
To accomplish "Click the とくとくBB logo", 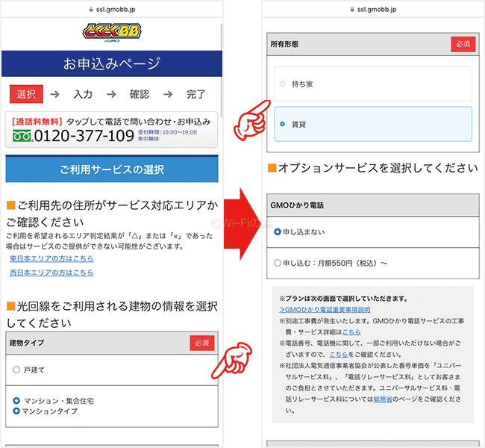I will coord(112,33).
